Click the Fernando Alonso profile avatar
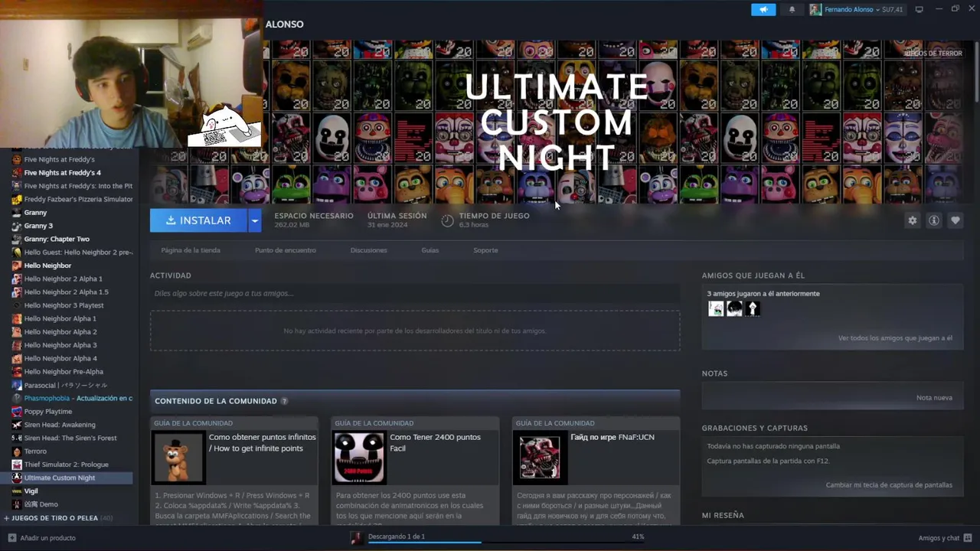This screenshot has width=980, height=551. [x=815, y=9]
